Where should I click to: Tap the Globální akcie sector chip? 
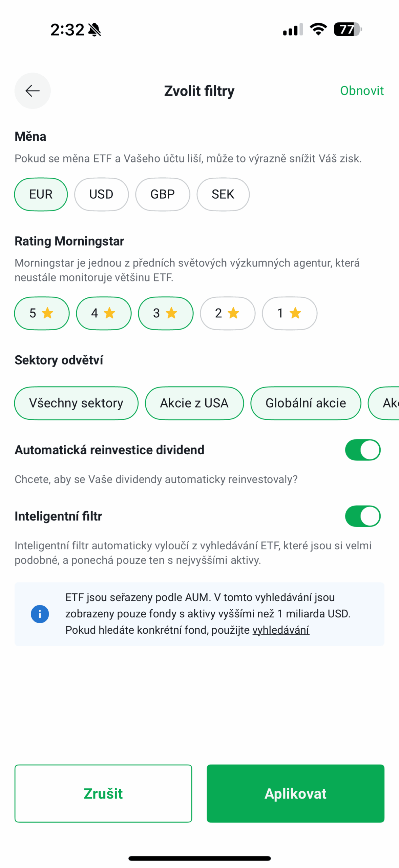click(x=306, y=403)
